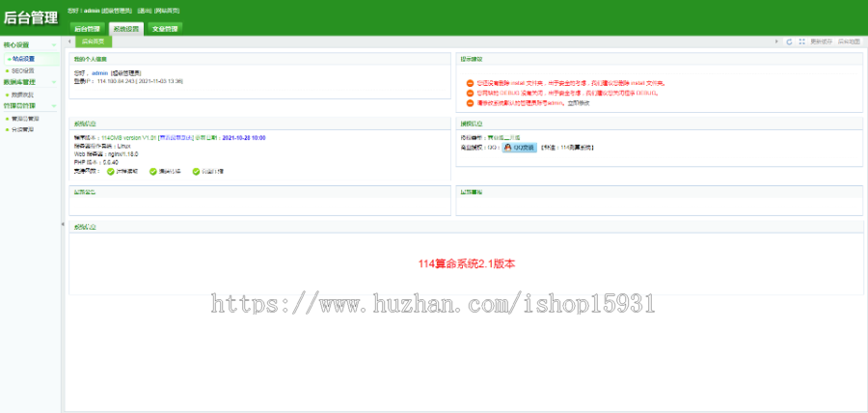Click the 后台地图 button at top right
The height and width of the screenshot is (413, 868).
[x=849, y=41]
